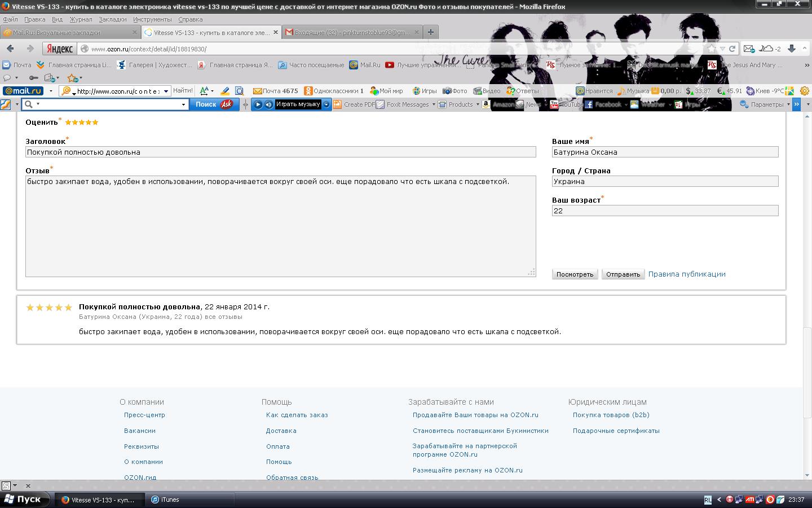Viewport: 812px width, 508px height.
Task: Click the @mail.ru toolbar logo
Action: [23, 91]
